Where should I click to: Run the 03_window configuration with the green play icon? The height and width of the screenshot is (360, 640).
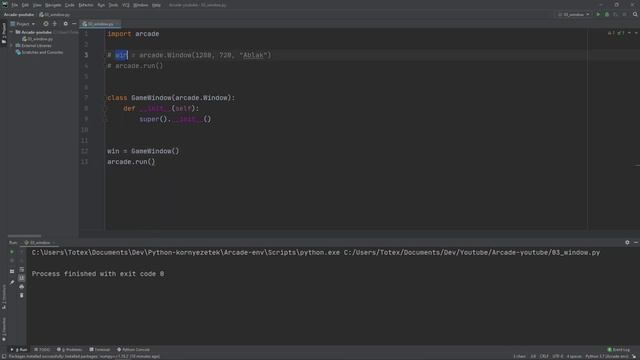click(598, 14)
